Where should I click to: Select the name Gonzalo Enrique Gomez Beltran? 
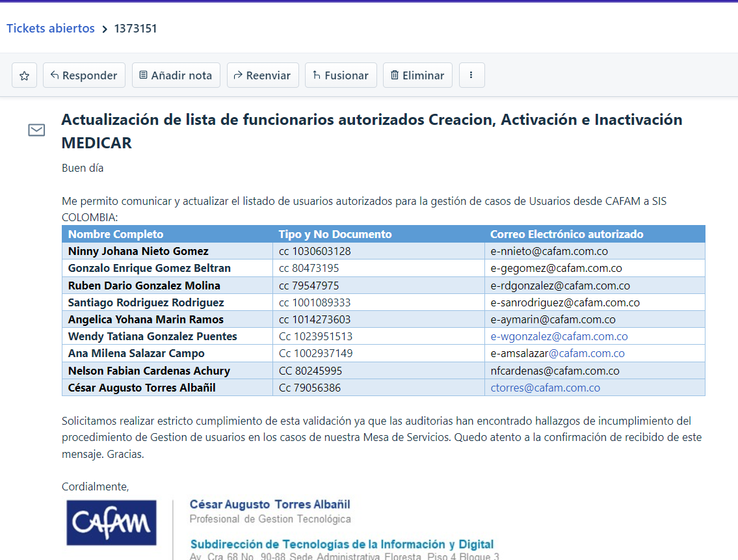150,268
